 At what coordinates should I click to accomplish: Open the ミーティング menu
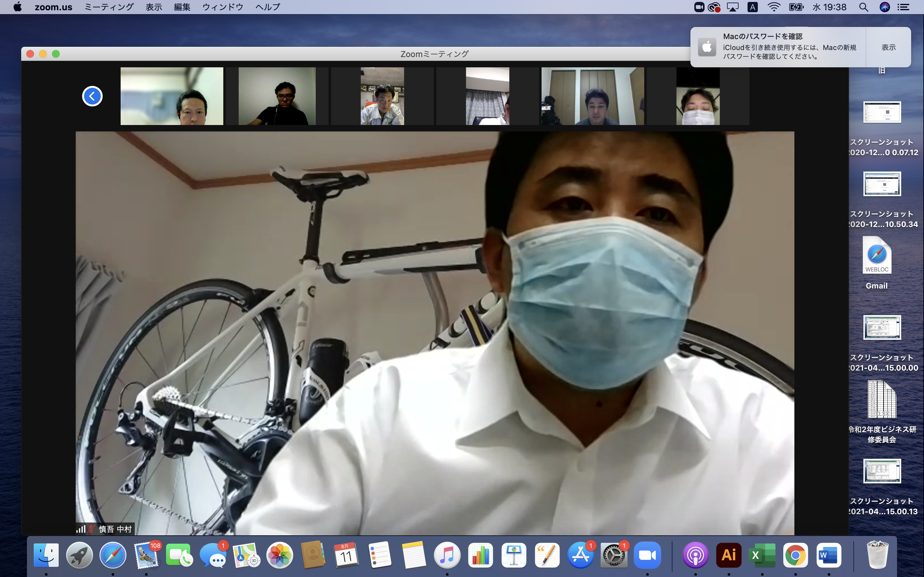(x=109, y=7)
